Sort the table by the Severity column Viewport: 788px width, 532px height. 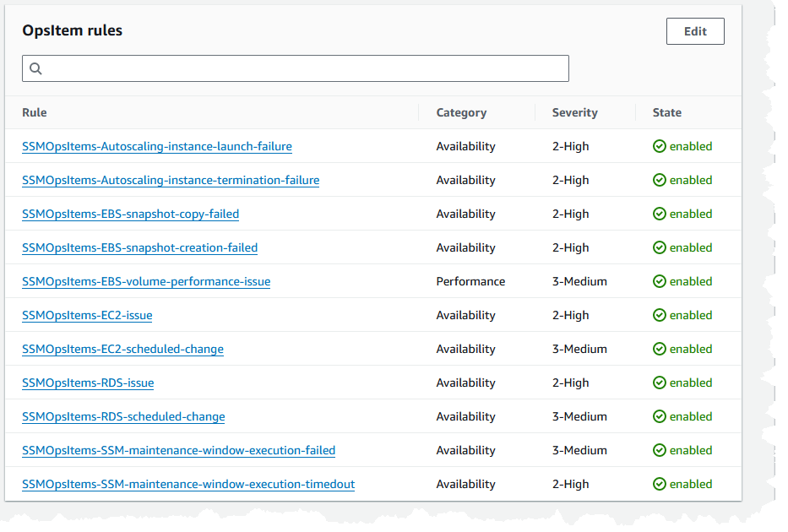point(574,112)
